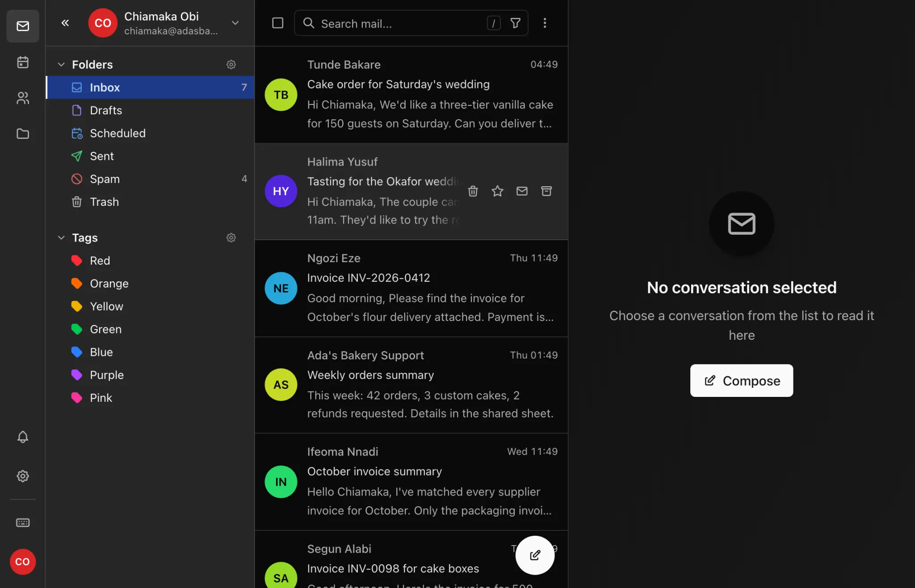Open the search filter funnel icon
Screen dimensions: 915x588
pos(515,23)
